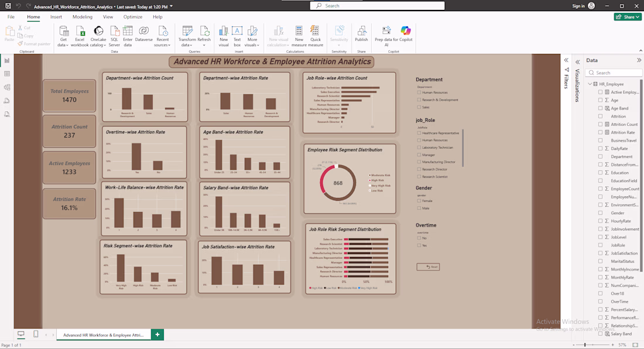This screenshot has width=644, height=349.
Task: Open the SQL Server data source
Action: (x=114, y=36)
